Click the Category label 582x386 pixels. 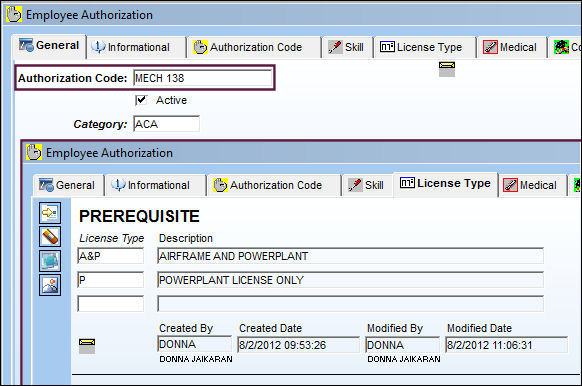tap(100, 124)
